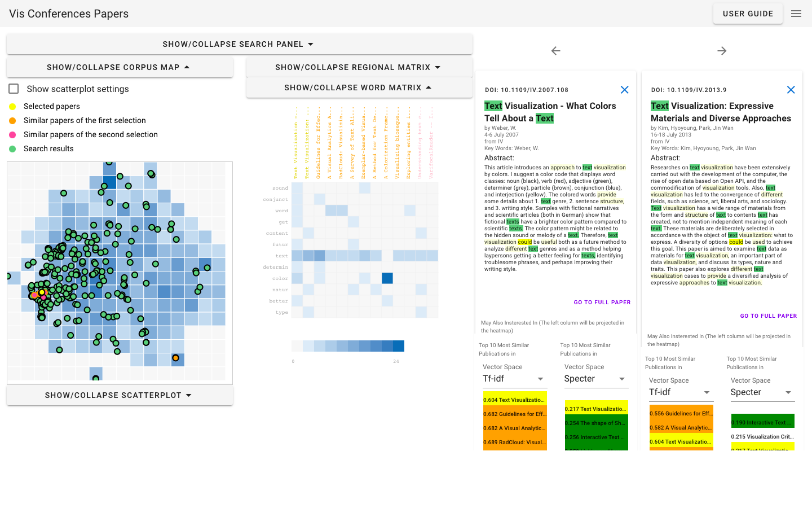This screenshot has width=812, height=508.
Task: Select 0.604 Text Visualization in Expressive Materials list
Action: pos(681,441)
